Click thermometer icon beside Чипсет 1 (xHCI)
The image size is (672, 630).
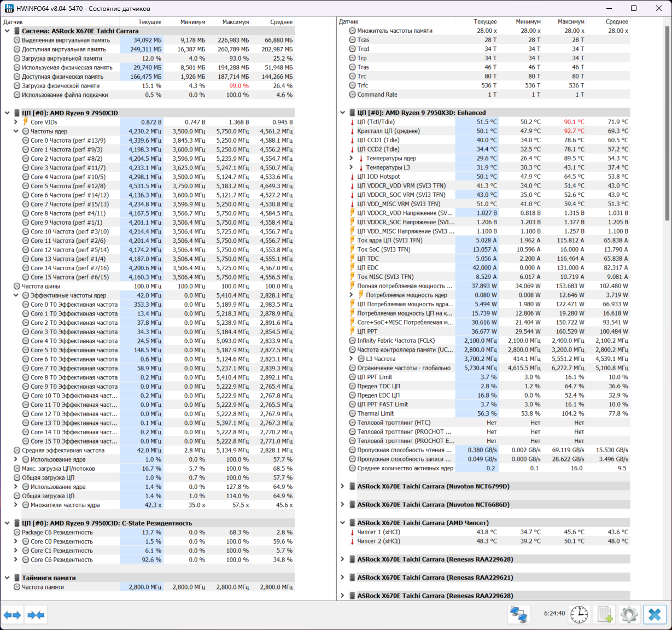[352, 532]
